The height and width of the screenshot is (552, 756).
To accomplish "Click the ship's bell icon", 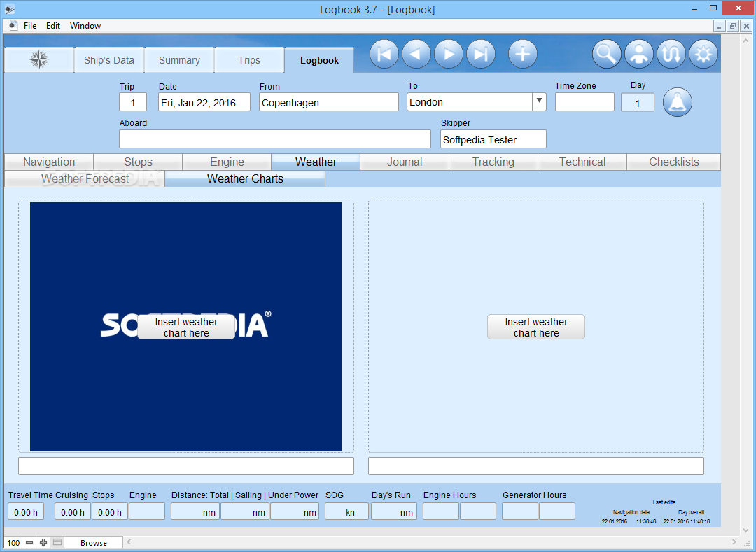I will [x=678, y=103].
